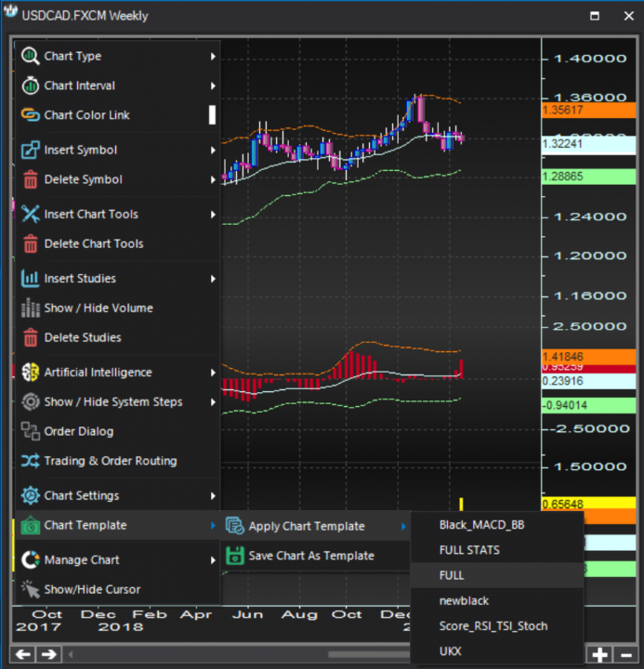Choose Save Chart As Template entry
This screenshot has width=644, height=669.
point(315,556)
